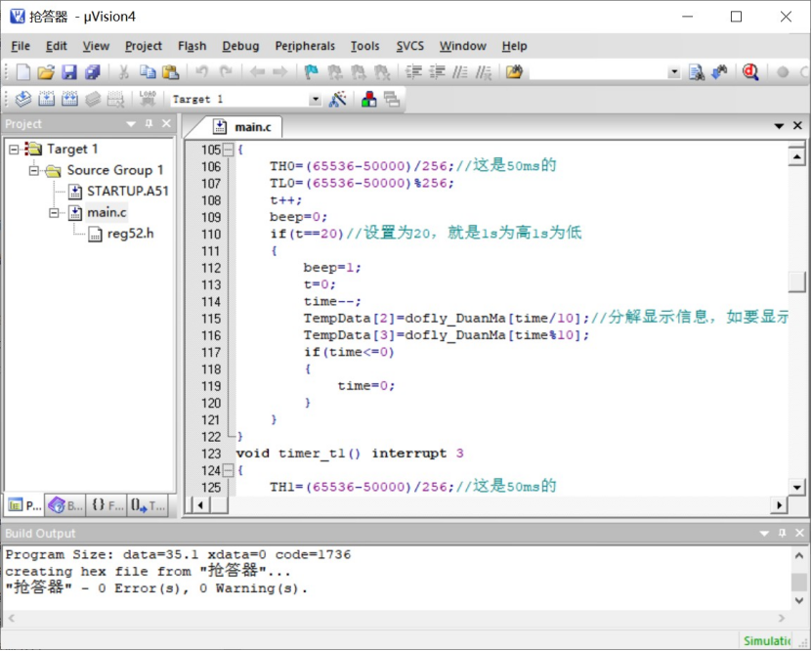Switch to Books tab in Project panel
Viewport: 812px width, 651px height.
click(65, 505)
